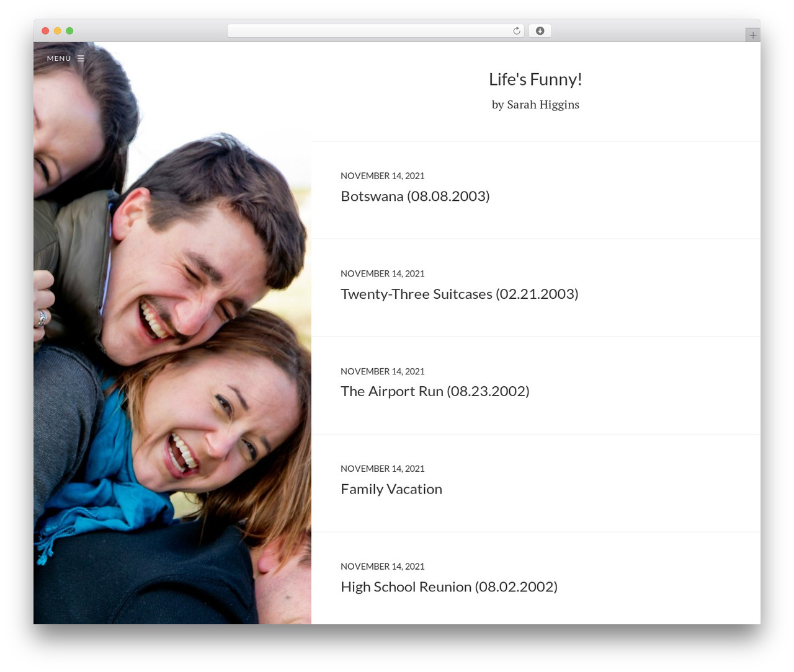794x672 pixels.
Task: Click the date above Family Vacation
Action: [383, 469]
